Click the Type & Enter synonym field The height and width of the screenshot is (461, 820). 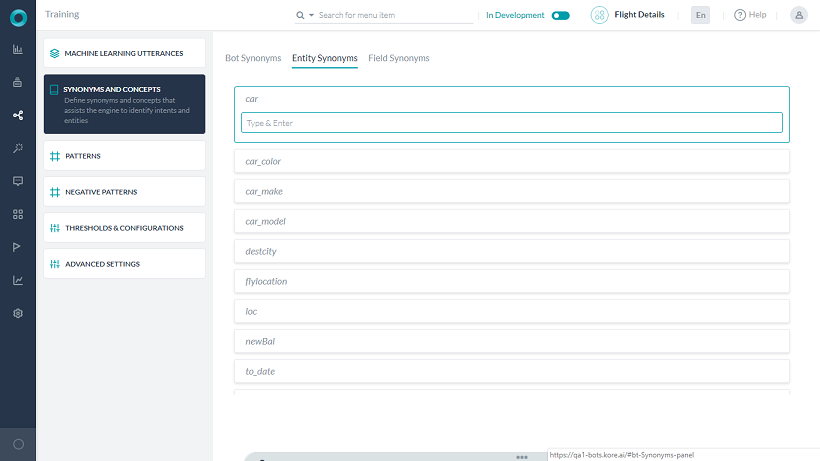point(511,123)
